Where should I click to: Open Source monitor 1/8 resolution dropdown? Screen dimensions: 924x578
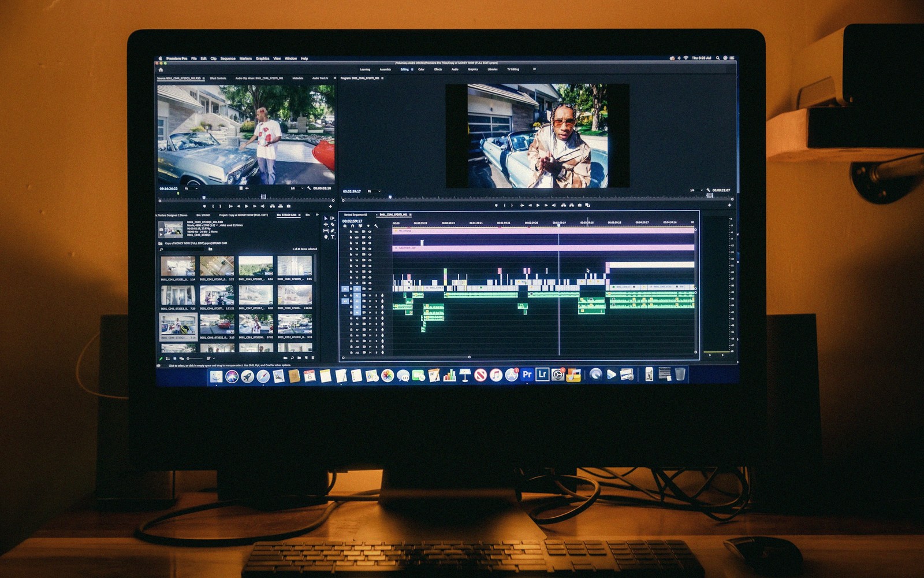(x=297, y=188)
